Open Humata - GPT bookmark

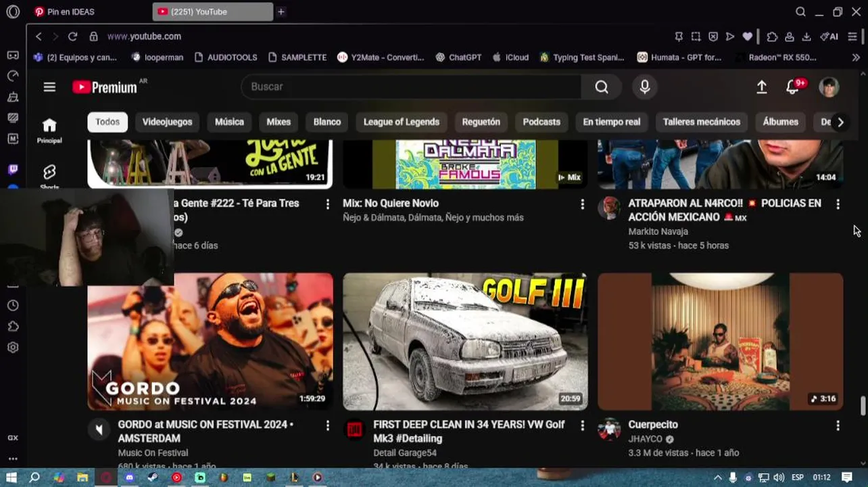pos(679,57)
